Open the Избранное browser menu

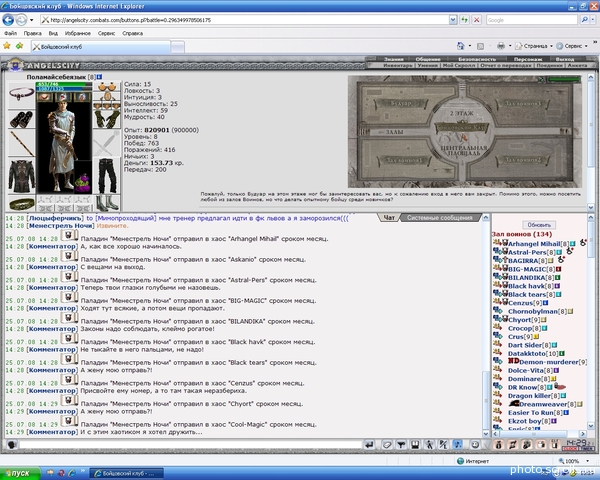click(78, 33)
